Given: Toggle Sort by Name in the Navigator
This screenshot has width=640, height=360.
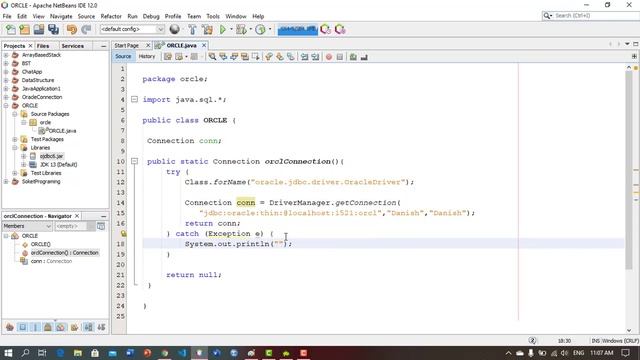Looking at the screenshot, I should pyautogui.click(x=88, y=327).
